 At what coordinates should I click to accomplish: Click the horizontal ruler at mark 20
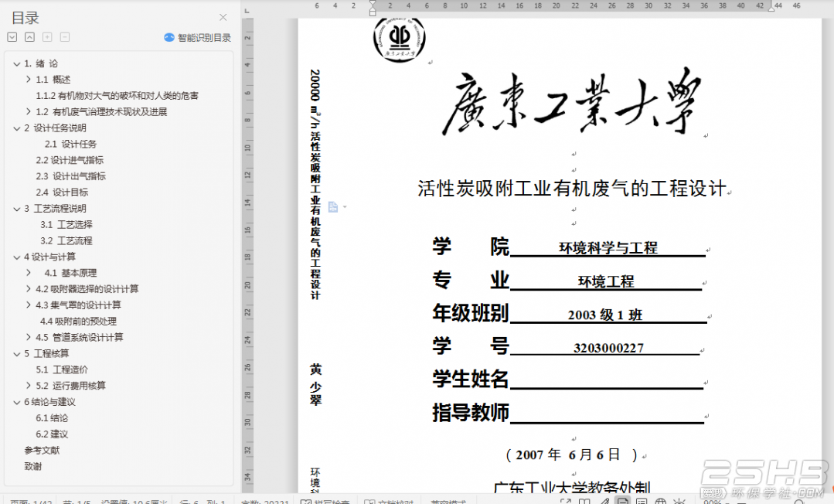point(556,6)
